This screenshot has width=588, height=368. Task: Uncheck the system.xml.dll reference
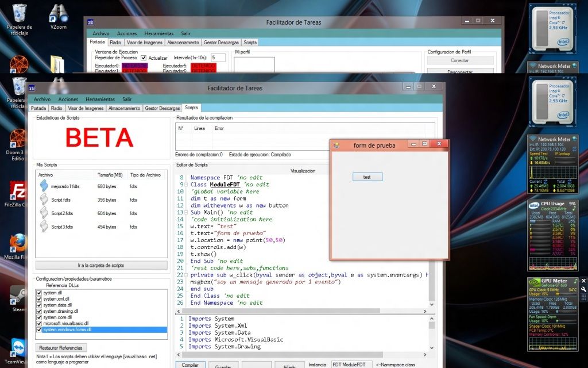click(39, 299)
